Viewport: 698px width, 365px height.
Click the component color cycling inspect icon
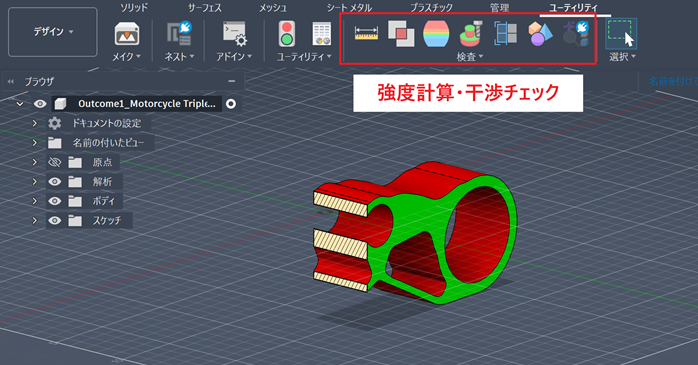pyautogui.click(x=576, y=33)
